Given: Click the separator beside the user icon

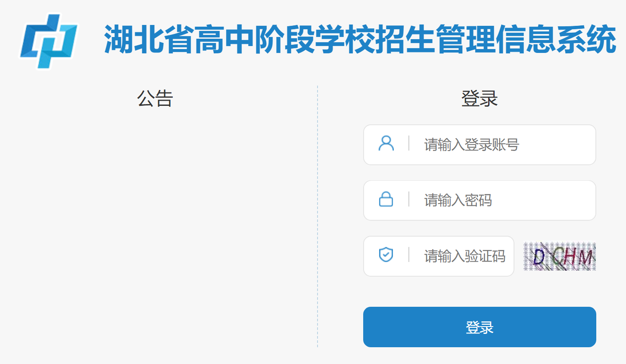Looking at the screenshot, I should pos(409,144).
